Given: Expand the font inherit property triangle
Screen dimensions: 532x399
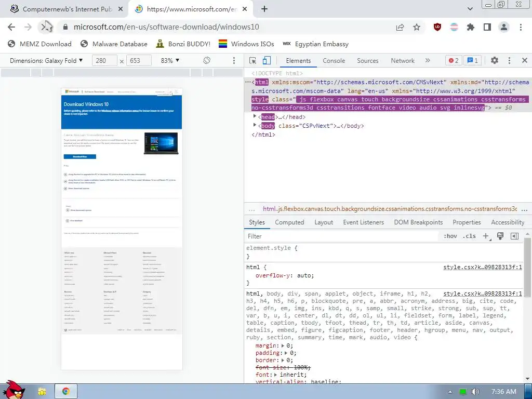Looking at the screenshot, I should coord(276,375).
